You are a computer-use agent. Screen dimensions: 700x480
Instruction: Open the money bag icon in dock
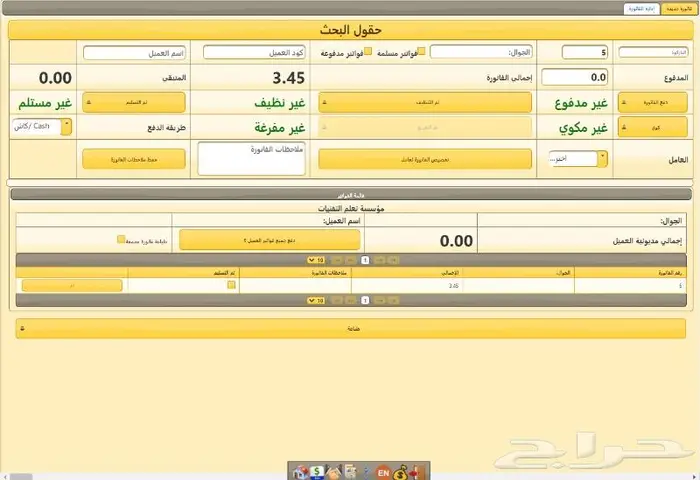click(x=400, y=472)
